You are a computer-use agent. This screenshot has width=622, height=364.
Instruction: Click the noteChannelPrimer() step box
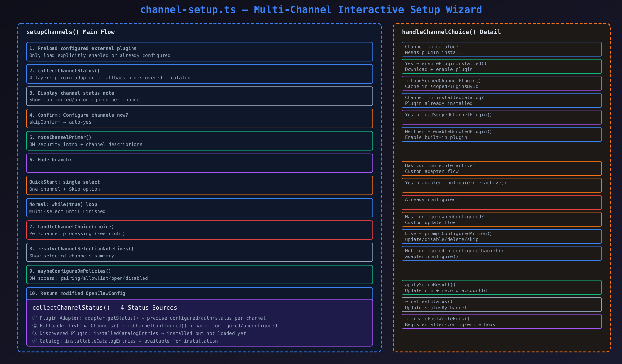(x=199, y=141)
